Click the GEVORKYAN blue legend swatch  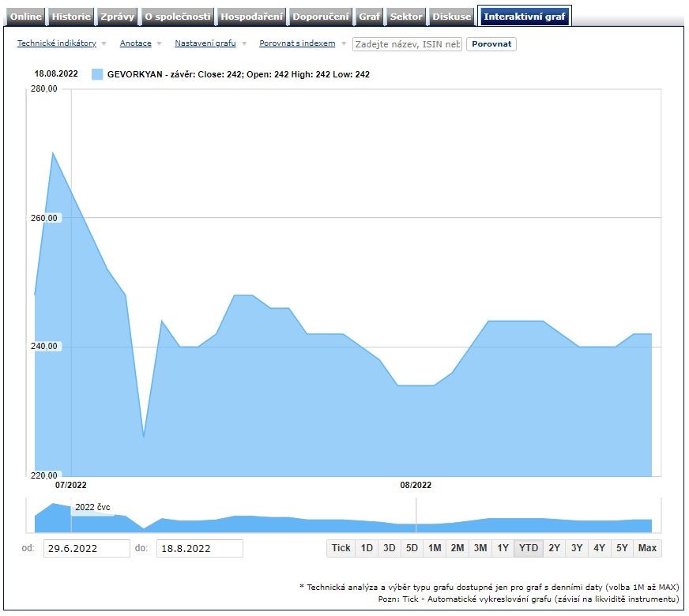tap(97, 74)
